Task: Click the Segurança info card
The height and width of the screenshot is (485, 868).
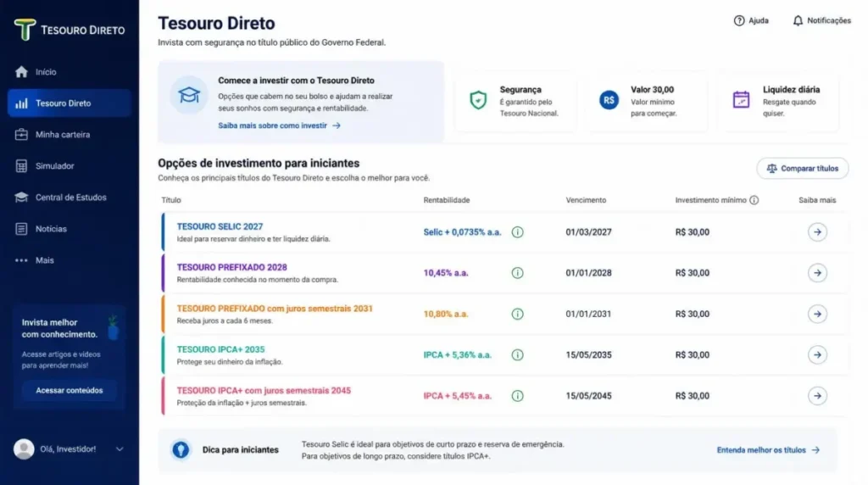Action: (x=515, y=101)
